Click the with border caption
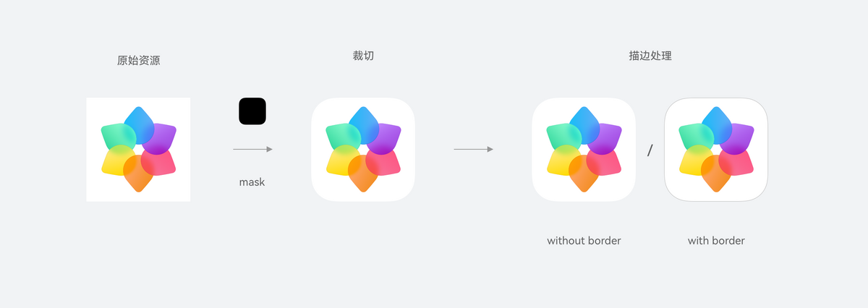868x308 pixels. 716,241
